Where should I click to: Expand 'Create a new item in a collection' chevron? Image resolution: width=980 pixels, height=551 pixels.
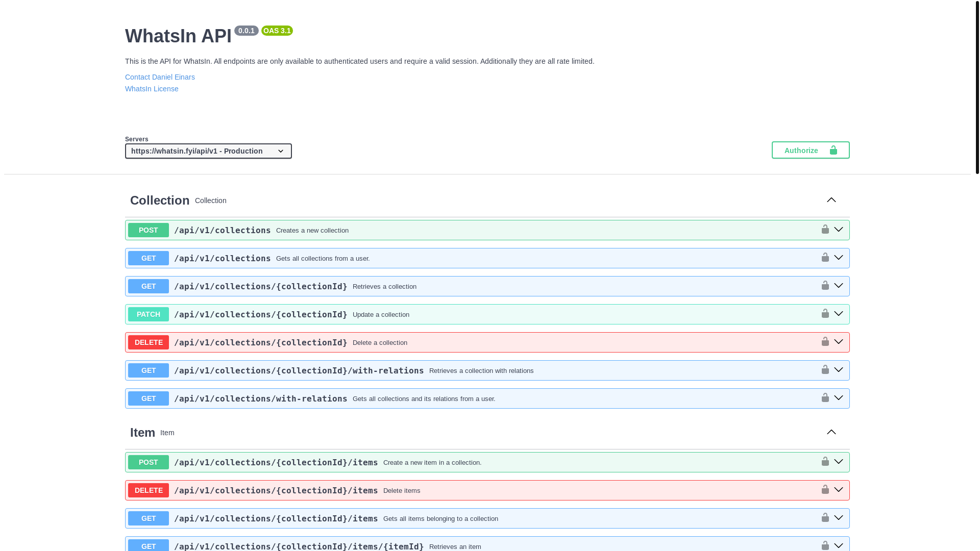[x=839, y=462]
